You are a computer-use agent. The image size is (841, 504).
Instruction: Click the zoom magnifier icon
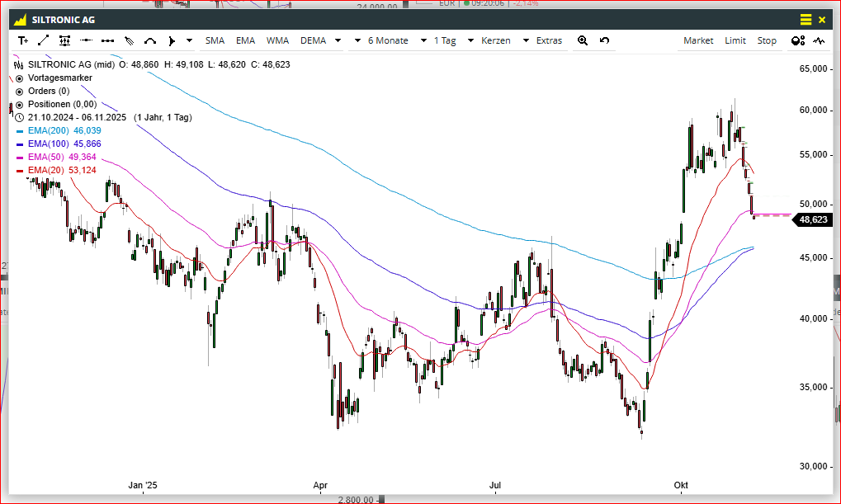[583, 40]
